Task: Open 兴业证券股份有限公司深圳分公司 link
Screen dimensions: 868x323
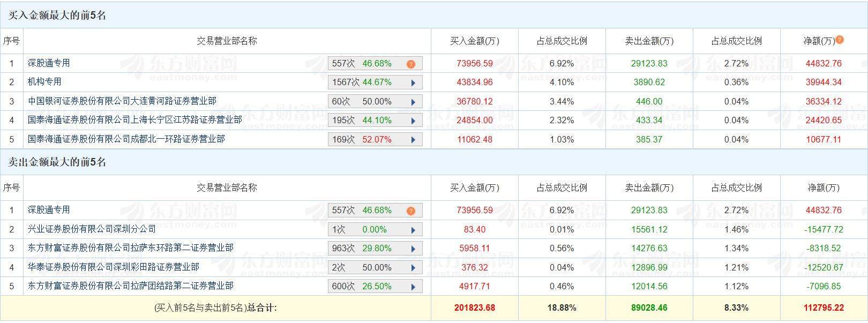Action: point(92,229)
